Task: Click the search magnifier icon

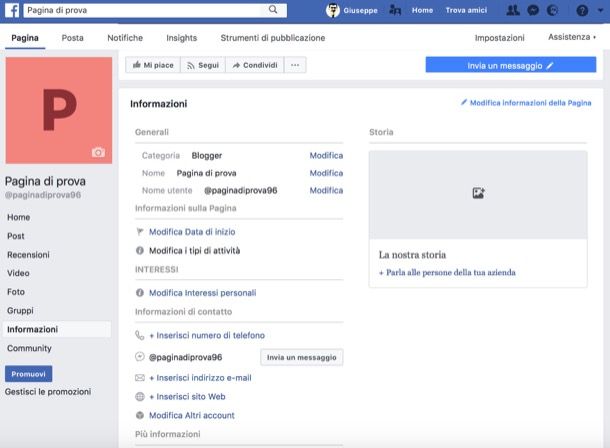Action: coord(273,9)
